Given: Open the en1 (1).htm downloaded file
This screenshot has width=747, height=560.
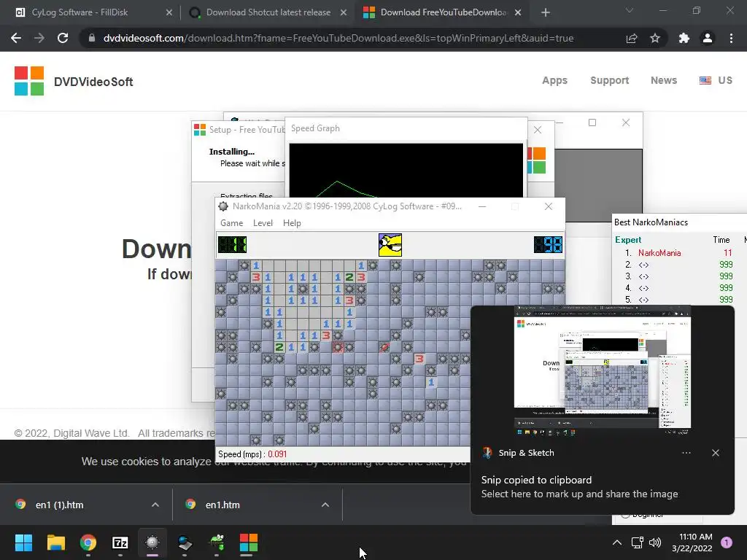Looking at the screenshot, I should coord(60,505).
